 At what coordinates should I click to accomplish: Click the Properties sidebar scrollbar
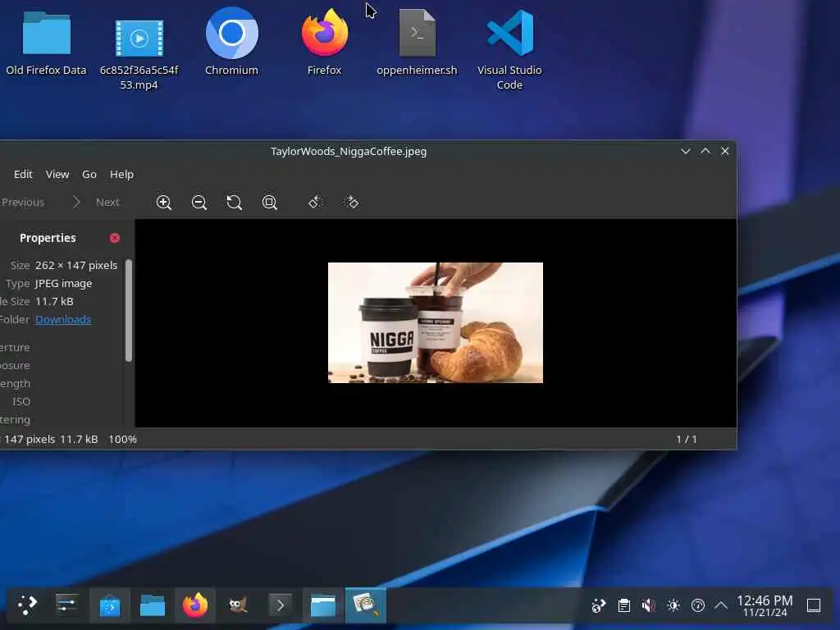coord(129,311)
